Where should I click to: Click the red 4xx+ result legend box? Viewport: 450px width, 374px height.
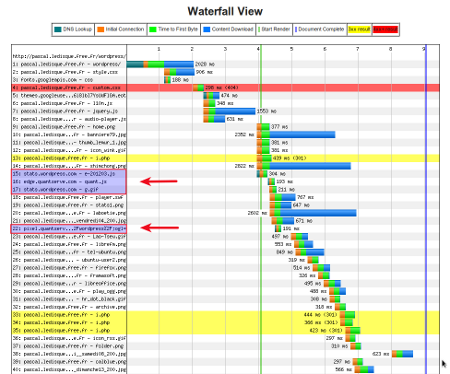(x=385, y=29)
